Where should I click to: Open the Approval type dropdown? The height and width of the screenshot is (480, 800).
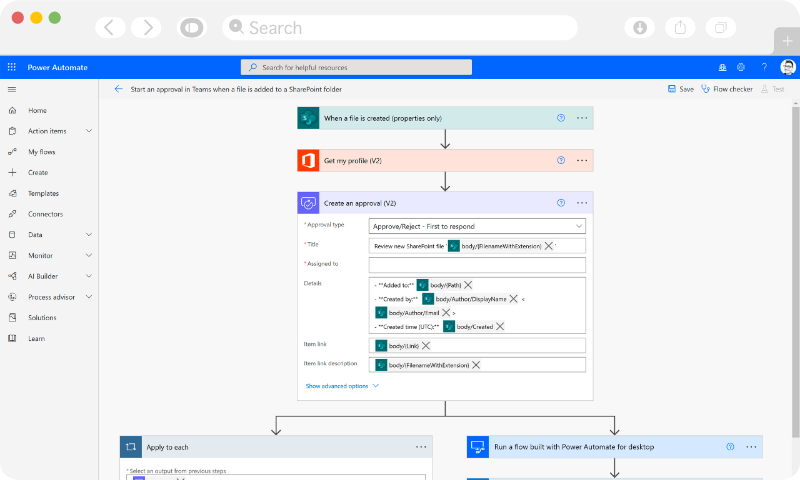pos(477,226)
